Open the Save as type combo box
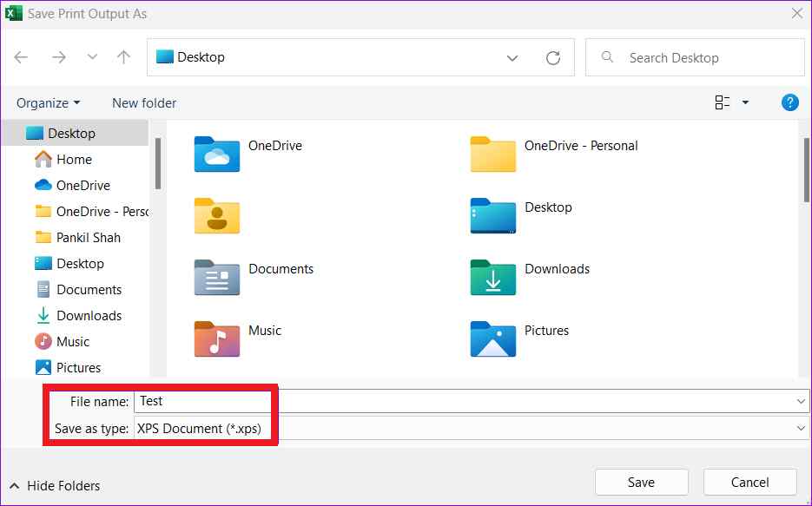This screenshot has width=812, height=506. click(472, 429)
